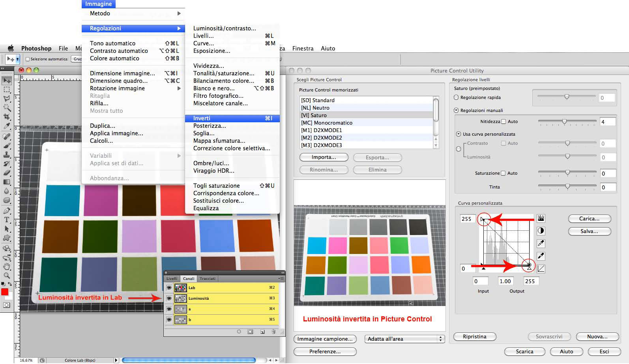Swap foreground and background colors arrow
The width and height of the screenshot is (629, 364).
[10, 284]
